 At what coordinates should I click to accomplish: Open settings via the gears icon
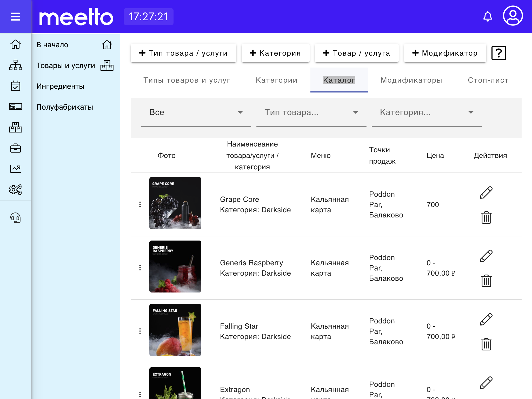coord(15,190)
